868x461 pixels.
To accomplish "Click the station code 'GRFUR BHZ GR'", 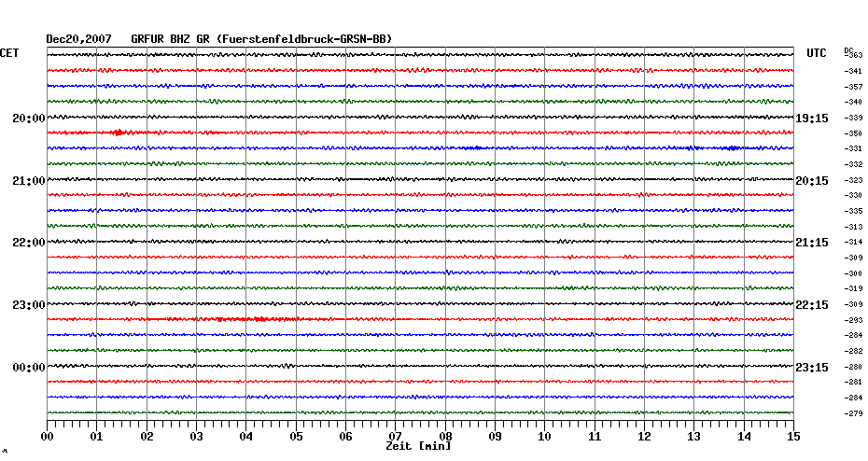I will pyautogui.click(x=170, y=39).
